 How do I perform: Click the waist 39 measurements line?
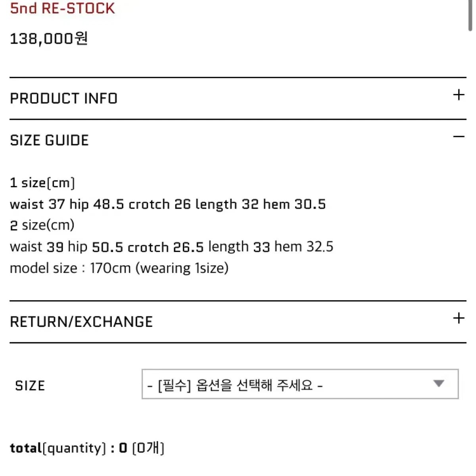pyautogui.click(x=171, y=247)
